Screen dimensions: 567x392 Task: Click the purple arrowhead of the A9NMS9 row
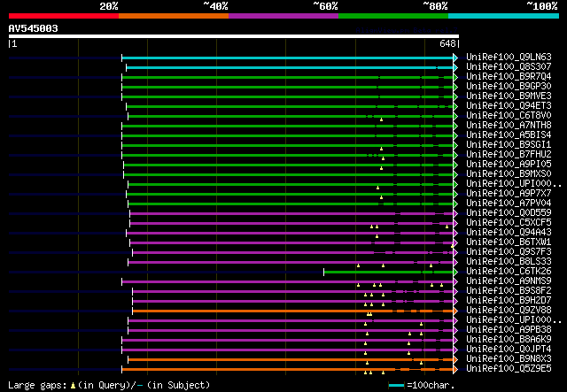pyautogui.click(x=455, y=281)
